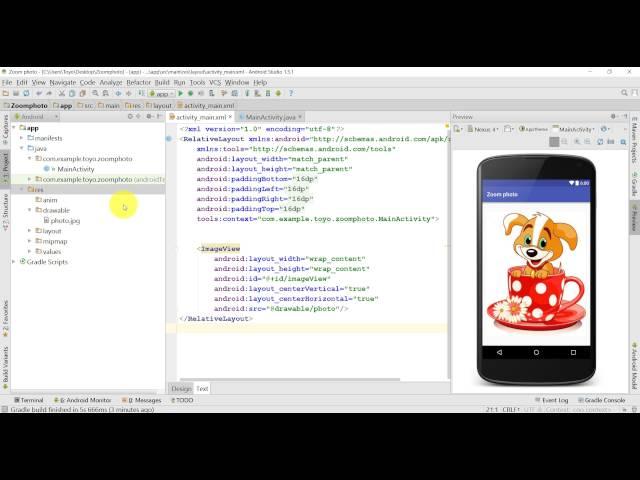
Task: Switch to the Design tab
Action: click(x=181, y=389)
